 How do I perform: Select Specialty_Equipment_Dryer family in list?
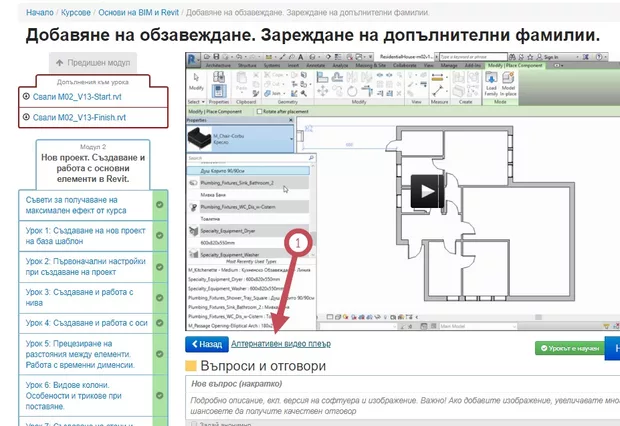248,231
